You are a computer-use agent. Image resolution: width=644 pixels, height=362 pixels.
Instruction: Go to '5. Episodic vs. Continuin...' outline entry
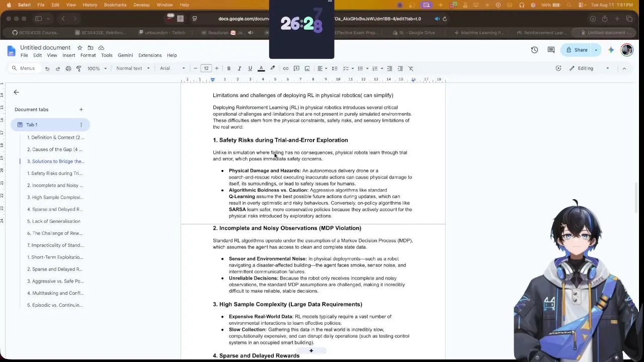[54, 305]
